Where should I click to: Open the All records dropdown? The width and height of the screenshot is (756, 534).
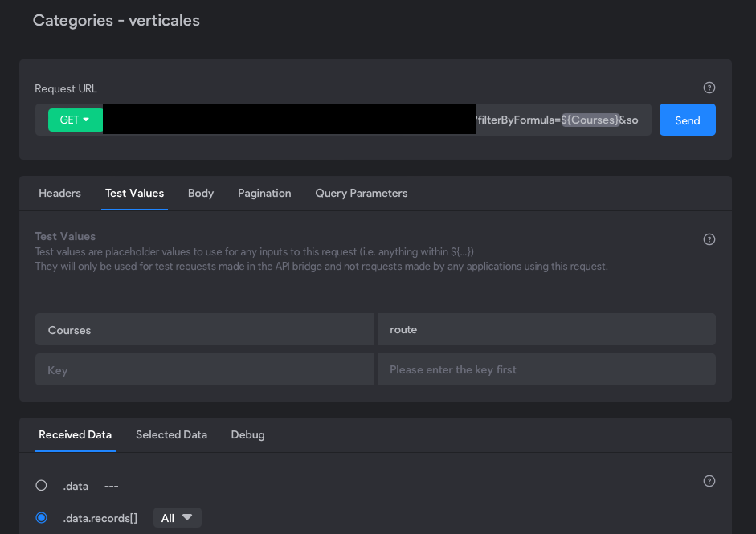(177, 518)
